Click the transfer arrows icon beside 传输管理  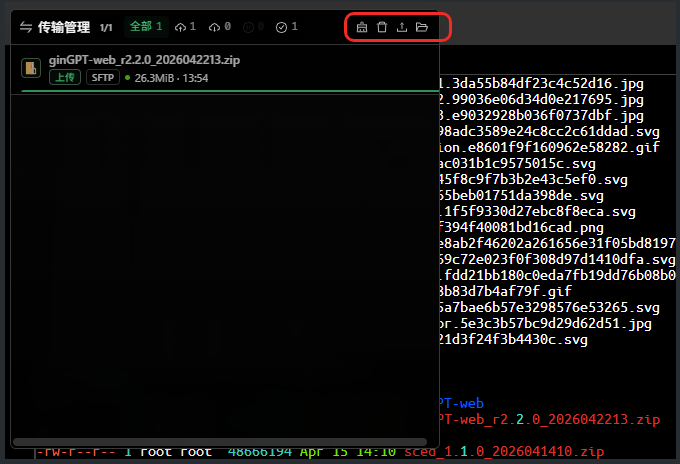[26, 27]
